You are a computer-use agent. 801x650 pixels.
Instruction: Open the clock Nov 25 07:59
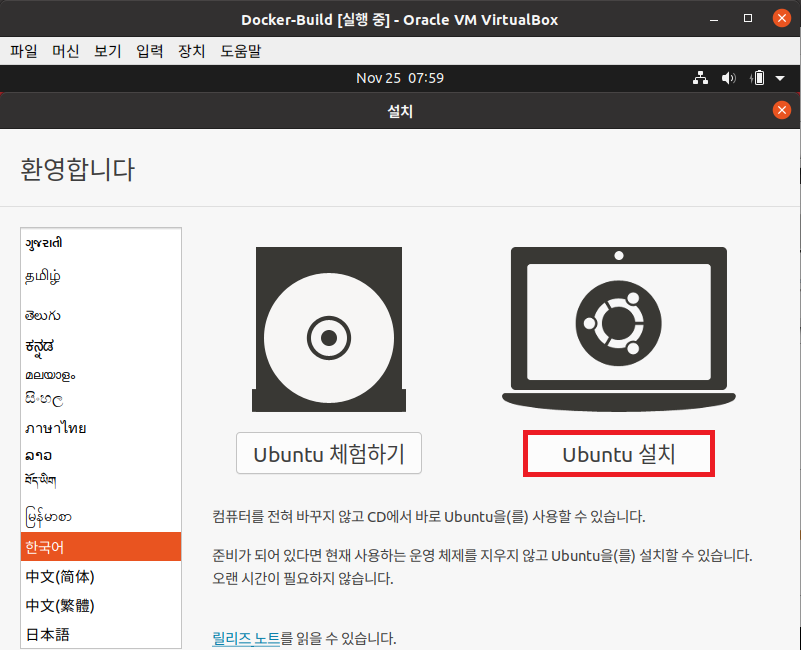pos(400,78)
